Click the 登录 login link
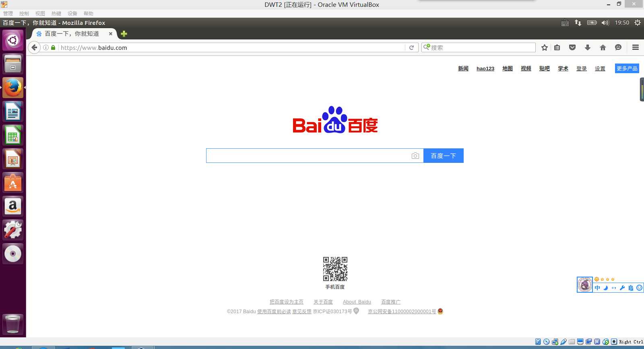Screen dimensions: 644x349 (x=582, y=69)
